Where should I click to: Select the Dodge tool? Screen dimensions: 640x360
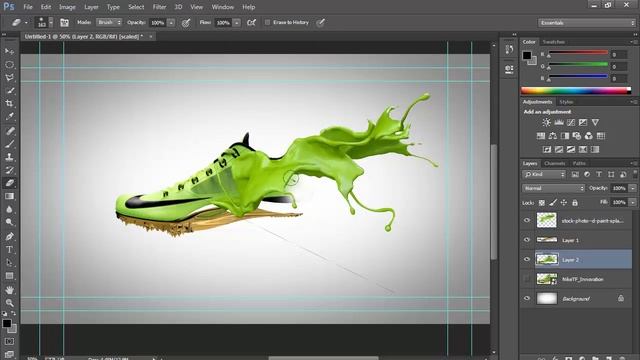pyautogui.click(x=9, y=222)
